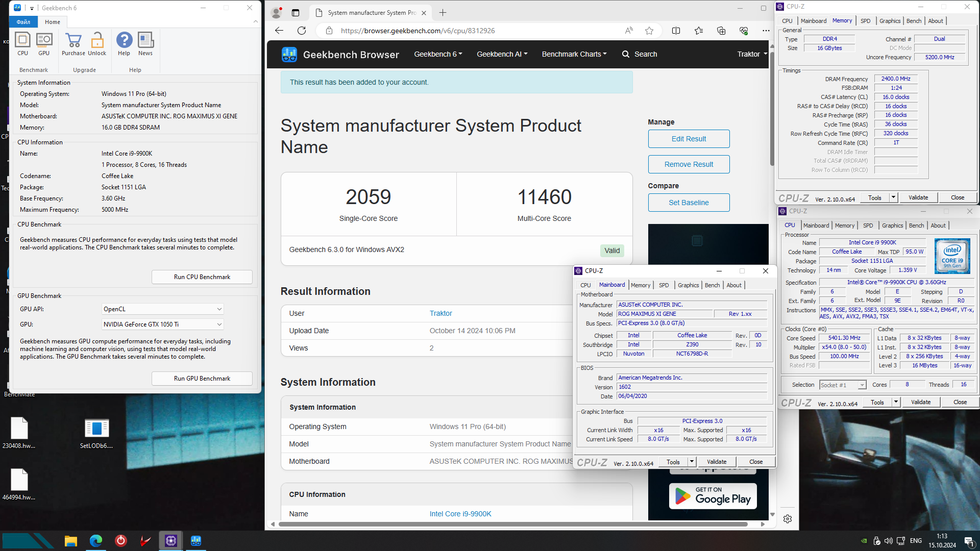Viewport: 980px width, 551px height.
Task: Click Run CPU Benchmark button
Action: tap(202, 277)
